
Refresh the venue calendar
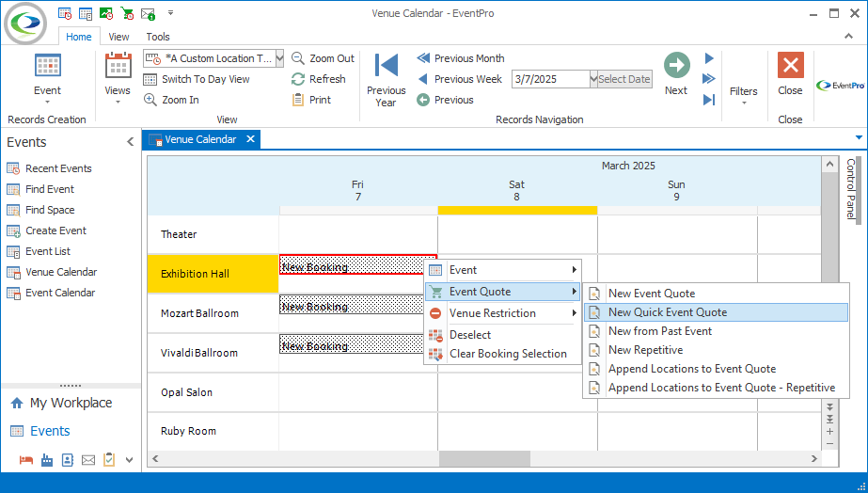pyautogui.click(x=318, y=79)
